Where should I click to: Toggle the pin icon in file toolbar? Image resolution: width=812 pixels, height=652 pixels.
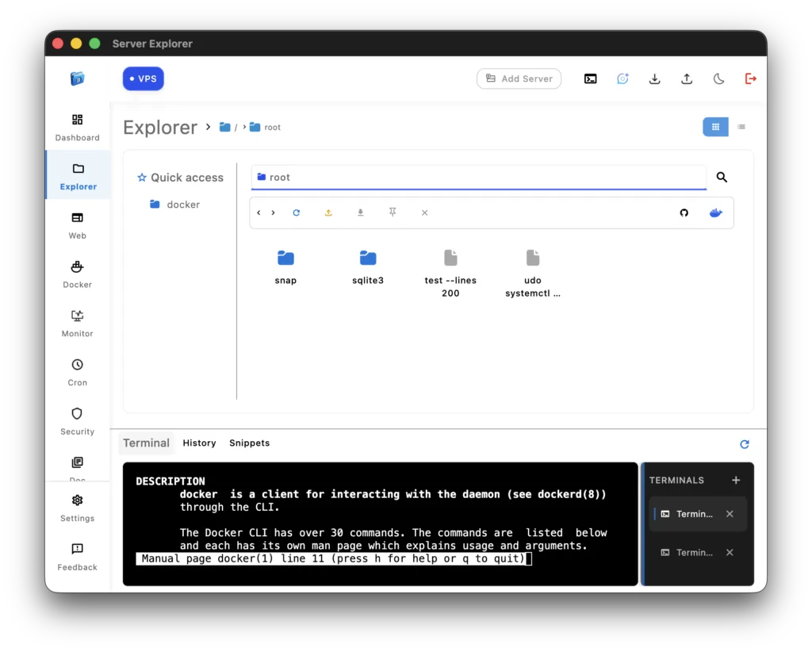[x=392, y=213]
